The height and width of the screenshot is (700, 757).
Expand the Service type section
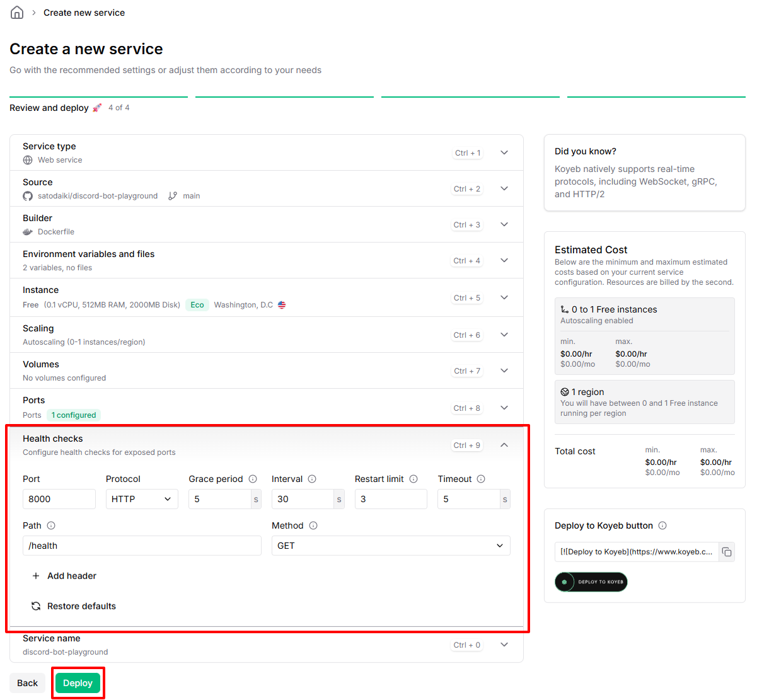point(504,152)
